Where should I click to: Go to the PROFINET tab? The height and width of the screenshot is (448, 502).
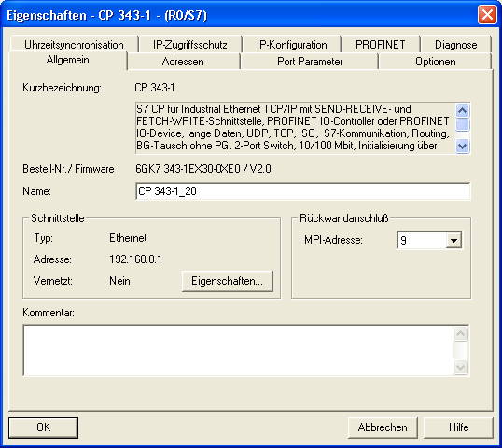point(381,45)
